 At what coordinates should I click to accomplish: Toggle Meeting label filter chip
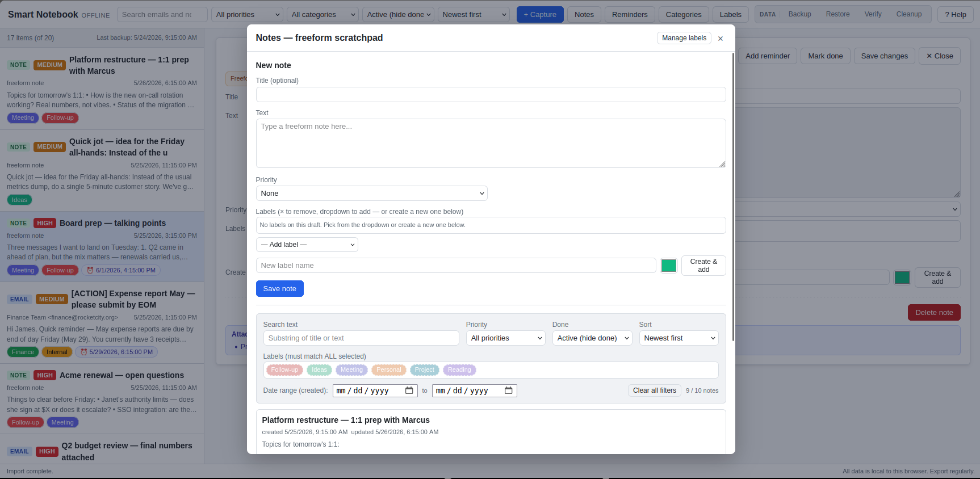(x=351, y=370)
